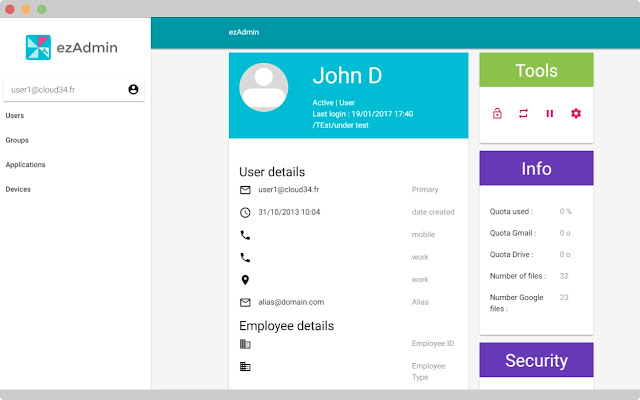This screenshot has height=400, width=640.
Task: Click the Number of files value 32
Action: coord(564,276)
